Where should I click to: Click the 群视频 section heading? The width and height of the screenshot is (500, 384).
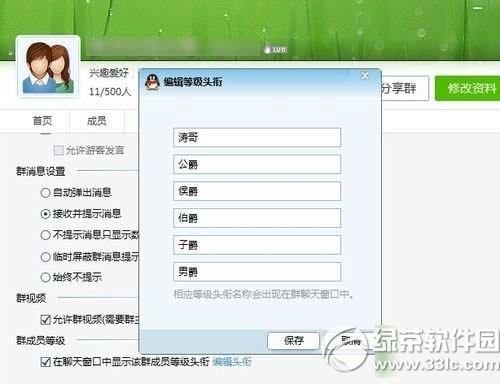pos(31,298)
